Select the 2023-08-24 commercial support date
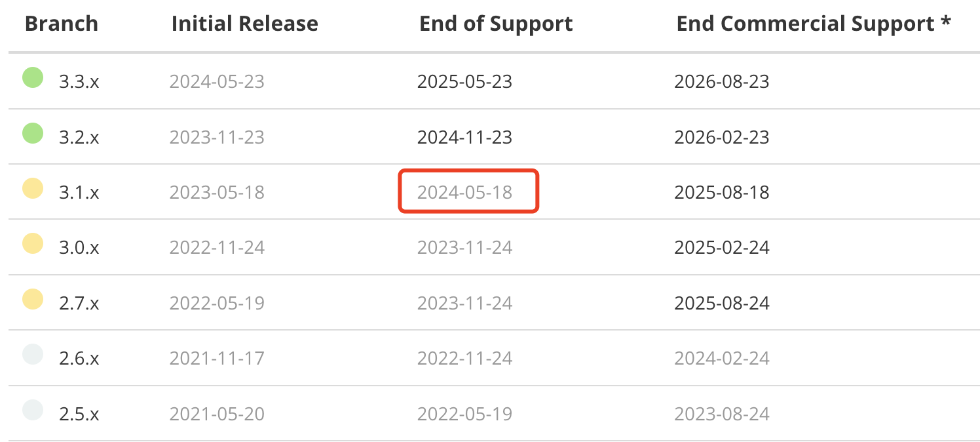 [722, 414]
